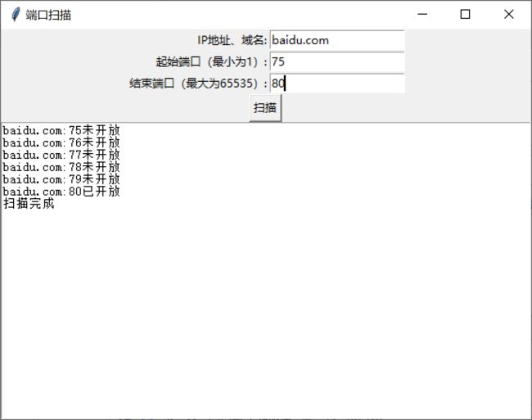
Task: Click result line baidu.com:79未开放
Action: click(61, 179)
